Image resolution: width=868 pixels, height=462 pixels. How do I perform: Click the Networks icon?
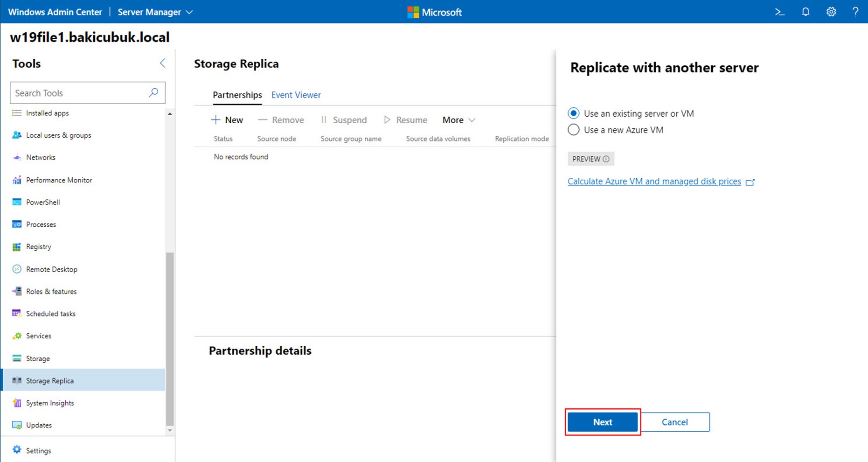17,157
